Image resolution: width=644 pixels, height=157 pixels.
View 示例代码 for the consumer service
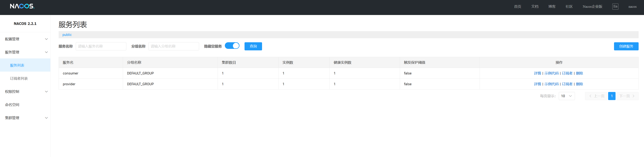point(551,73)
